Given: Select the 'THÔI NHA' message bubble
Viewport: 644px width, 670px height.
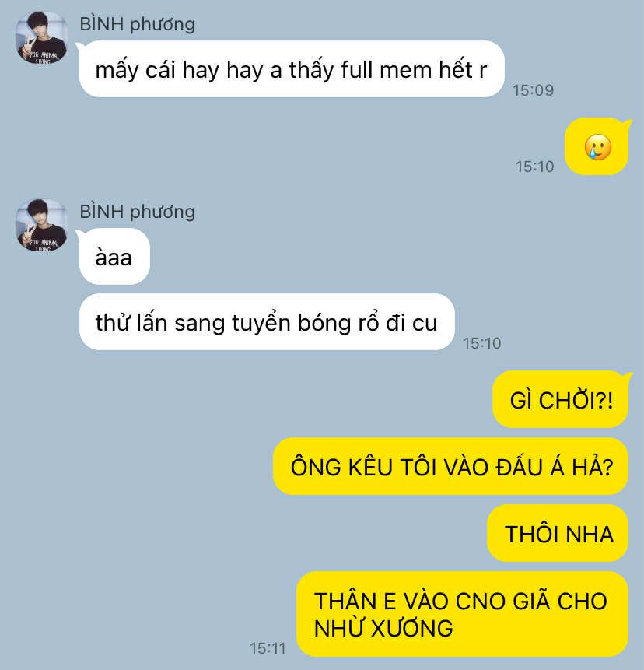Looking at the screenshot, I should pyautogui.click(x=558, y=533).
